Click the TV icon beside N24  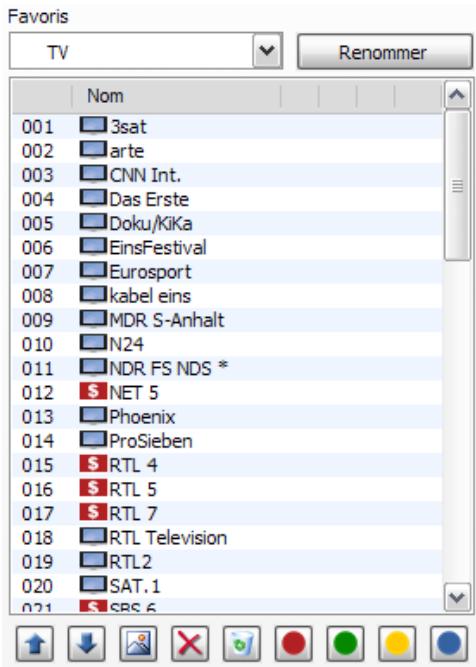point(93,344)
